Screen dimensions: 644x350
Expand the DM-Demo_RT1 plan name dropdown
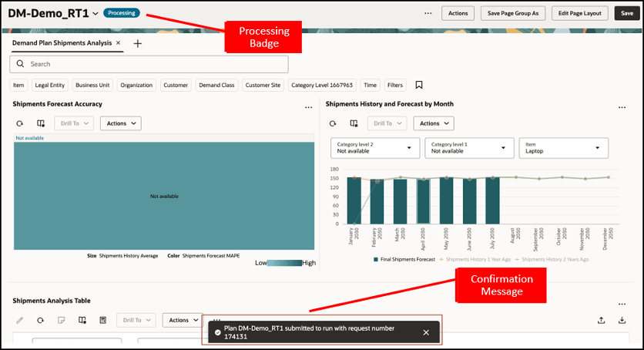coord(96,14)
